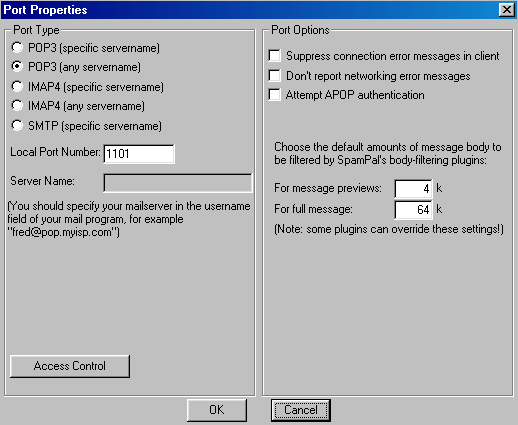
Task: Click the Port Type group label
Action: (x=36, y=30)
